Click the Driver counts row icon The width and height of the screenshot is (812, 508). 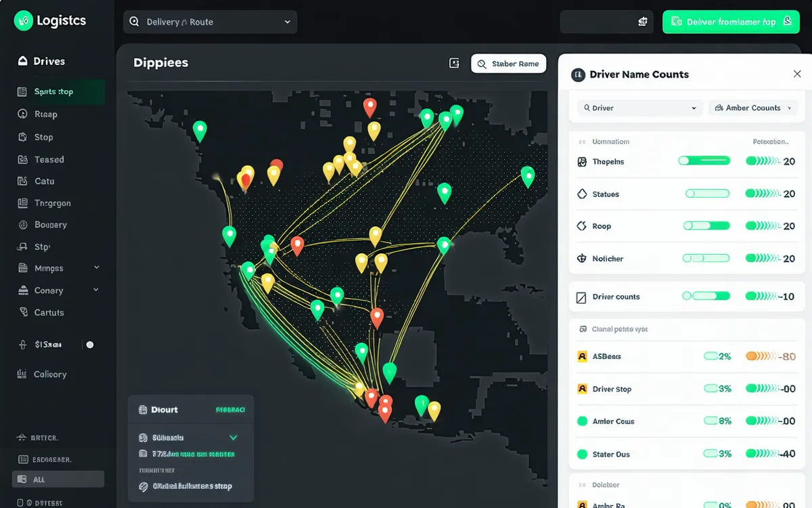pyautogui.click(x=581, y=297)
